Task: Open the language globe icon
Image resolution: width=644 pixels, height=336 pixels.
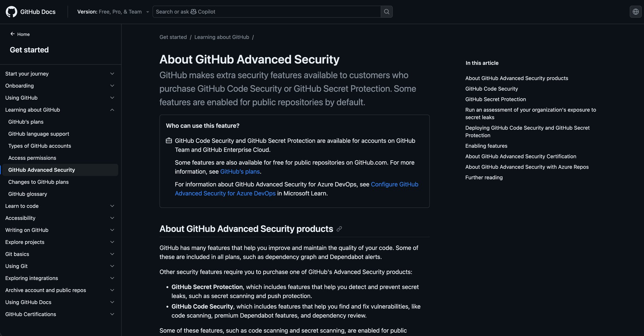Action: [x=636, y=12]
